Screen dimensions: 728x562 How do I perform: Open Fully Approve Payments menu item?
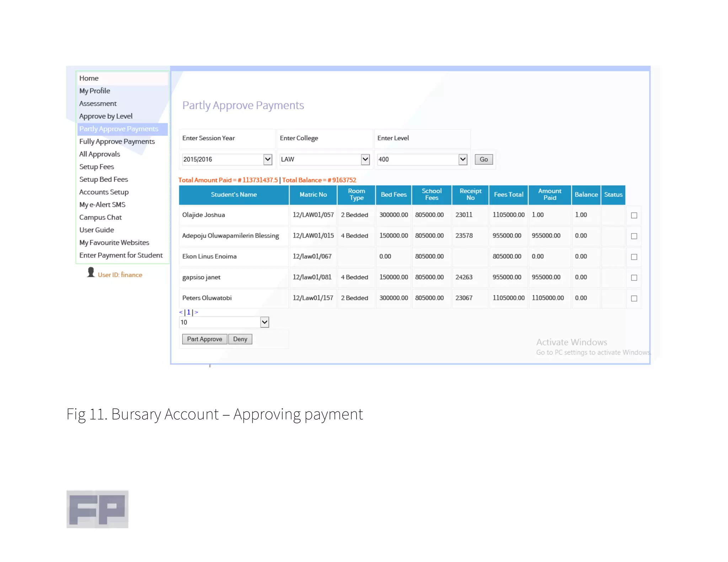coord(117,141)
